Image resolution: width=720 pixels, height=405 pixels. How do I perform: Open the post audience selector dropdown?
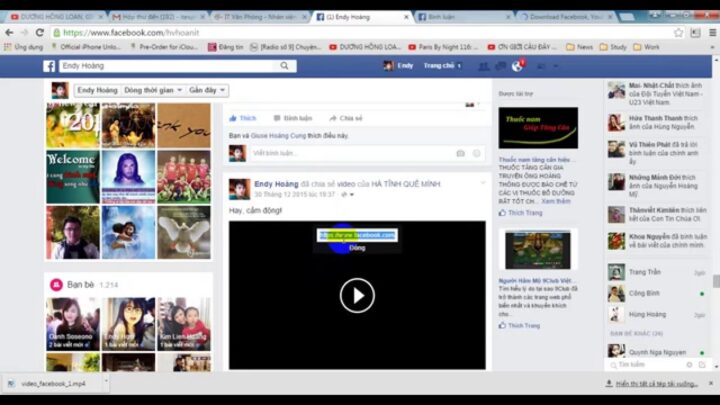348,195
